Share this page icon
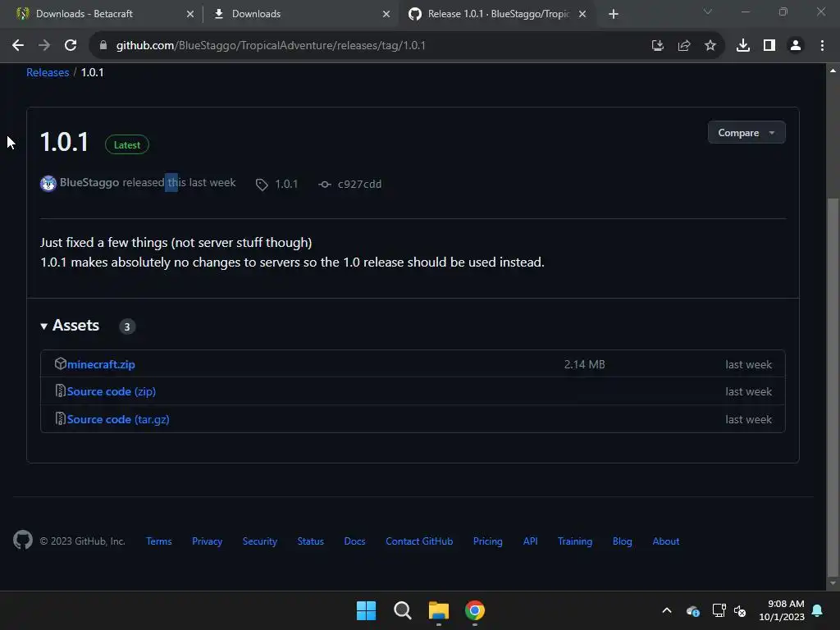840x630 pixels. 684,46
